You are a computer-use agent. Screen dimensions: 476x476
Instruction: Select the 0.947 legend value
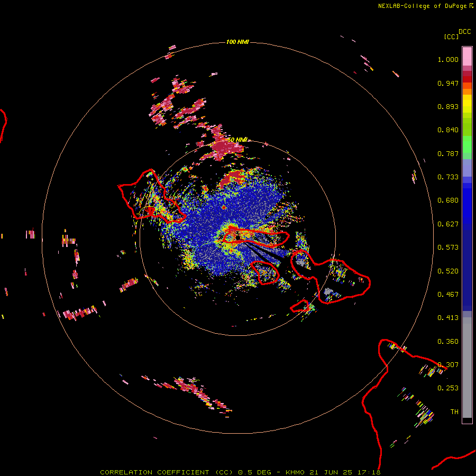(448, 83)
